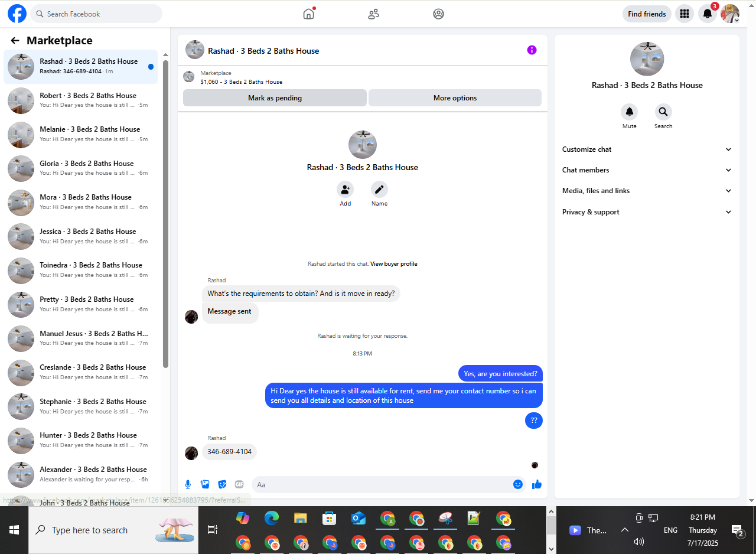Image resolution: width=756 pixels, height=554 pixels.
Task: Click the Aa message input field
Action: click(x=389, y=484)
